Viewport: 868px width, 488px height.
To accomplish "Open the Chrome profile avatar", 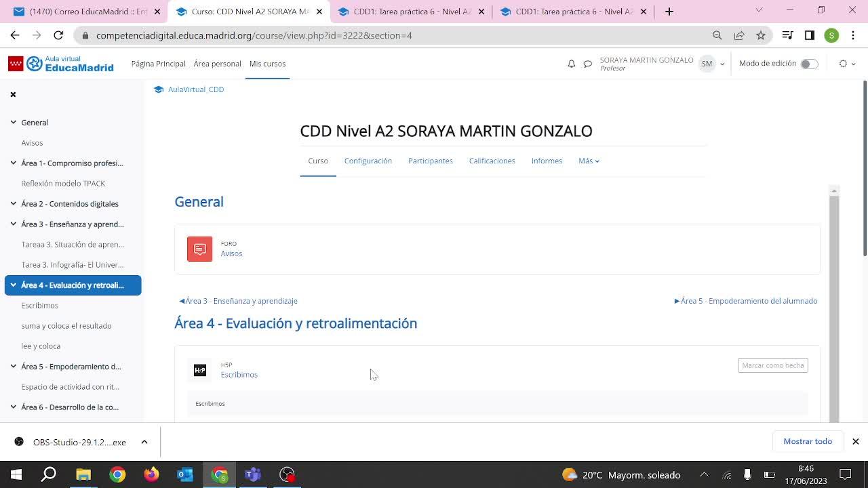I will pyautogui.click(x=831, y=35).
